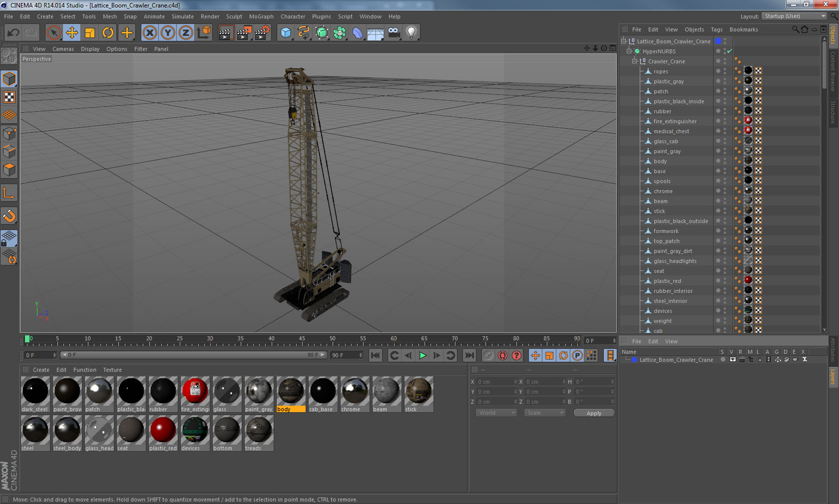Image resolution: width=839 pixels, height=504 pixels.
Task: Select the Live Selection tool
Action: click(x=53, y=33)
